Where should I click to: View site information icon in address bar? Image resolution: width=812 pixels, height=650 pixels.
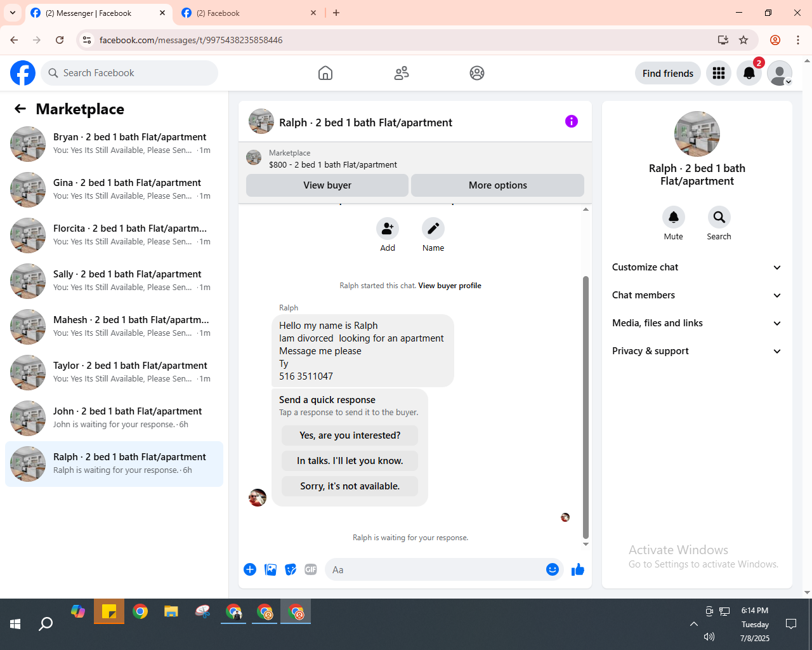(x=87, y=40)
